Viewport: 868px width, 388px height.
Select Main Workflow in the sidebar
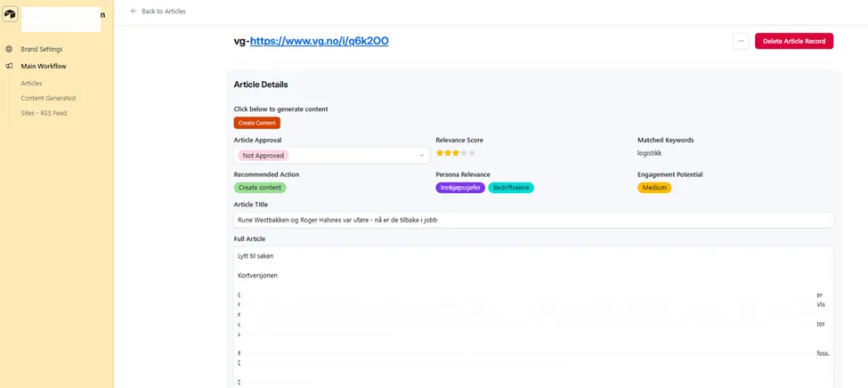point(44,66)
